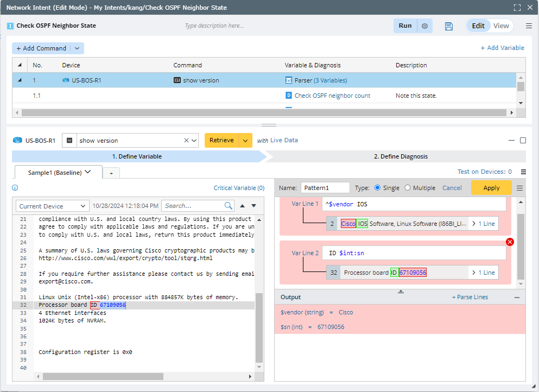Jump to previous search result arrow
Image resolution: width=539 pixels, height=392 pixels.
point(243,206)
